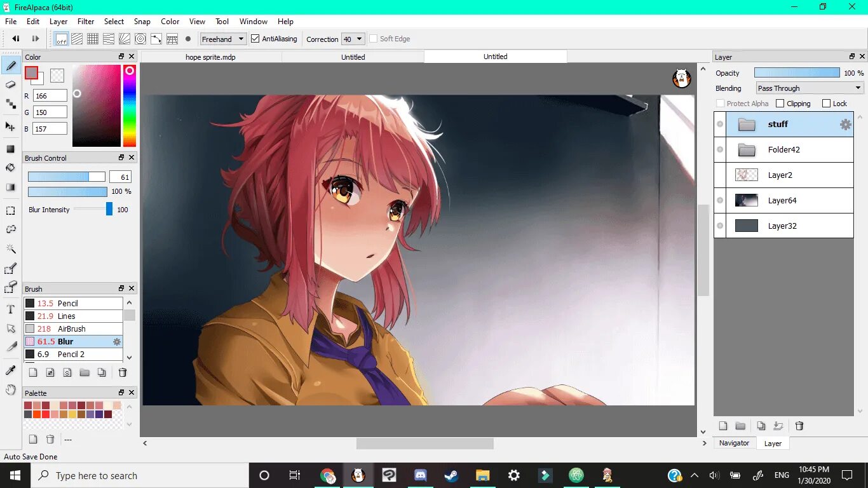Select the Dot tool
The height and width of the screenshot is (488, 868).
(11, 104)
